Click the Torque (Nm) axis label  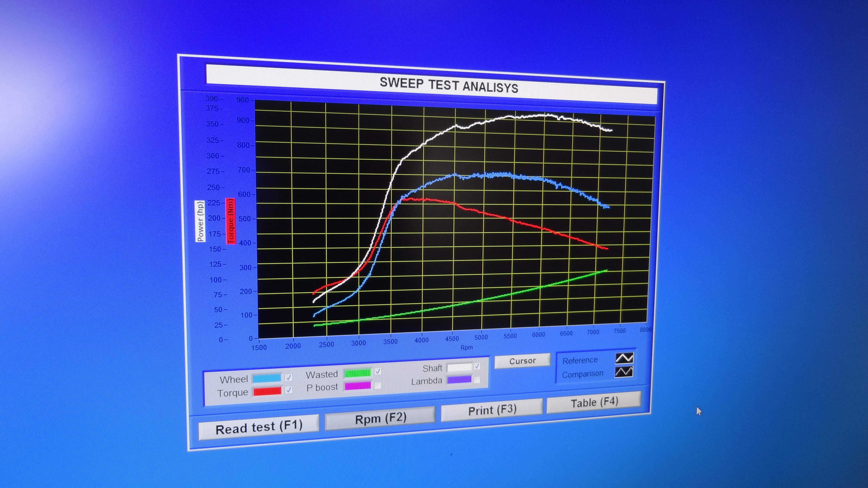pos(231,221)
